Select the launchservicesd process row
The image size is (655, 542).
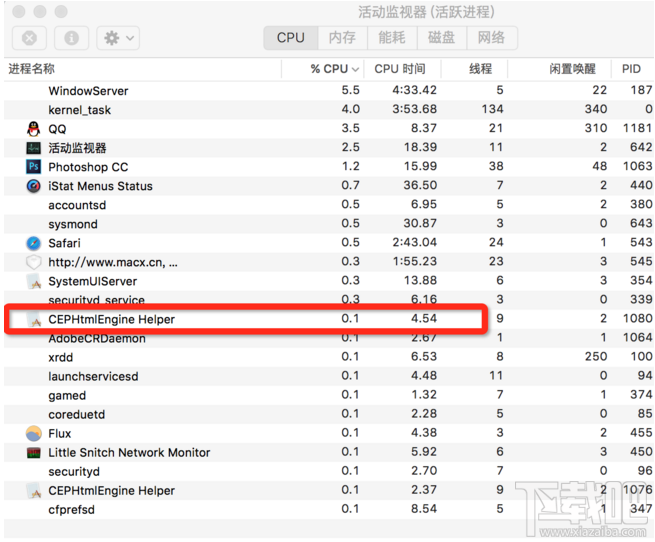pos(328,376)
